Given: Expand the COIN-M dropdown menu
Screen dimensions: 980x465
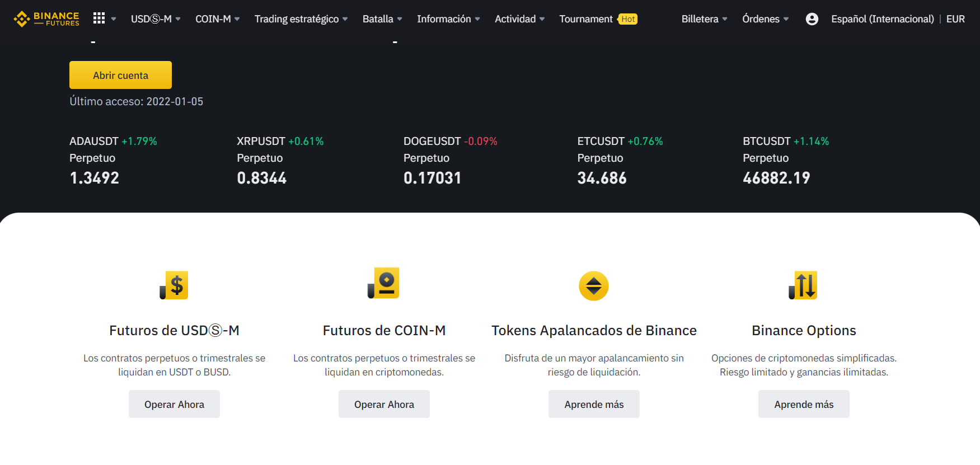Looking at the screenshot, I should [x=218, y=19].
